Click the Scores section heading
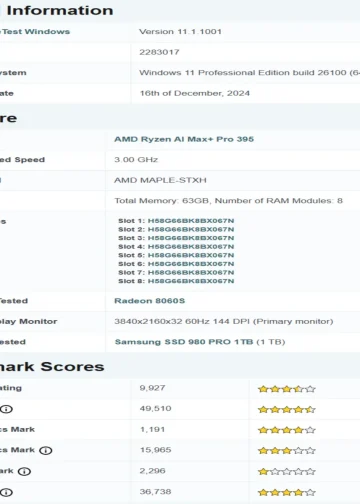This screenshot has height=504, width=360. (73, 367)
